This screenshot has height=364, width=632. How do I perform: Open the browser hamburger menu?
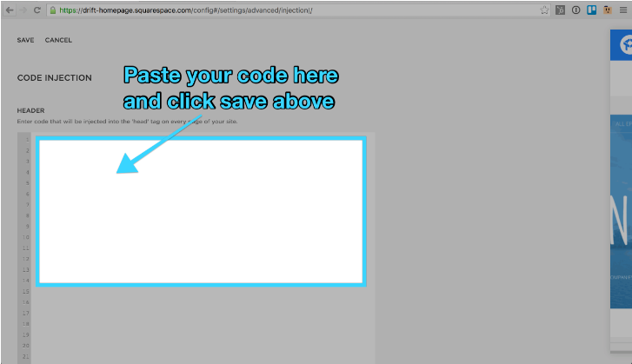coord(623,10)
